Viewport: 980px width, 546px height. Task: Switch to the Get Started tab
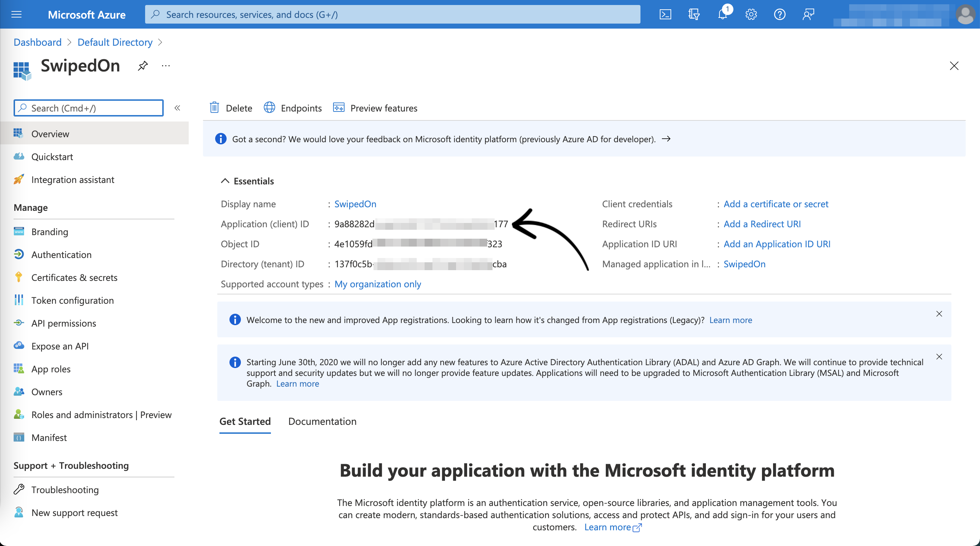click(x=245, y=421)
